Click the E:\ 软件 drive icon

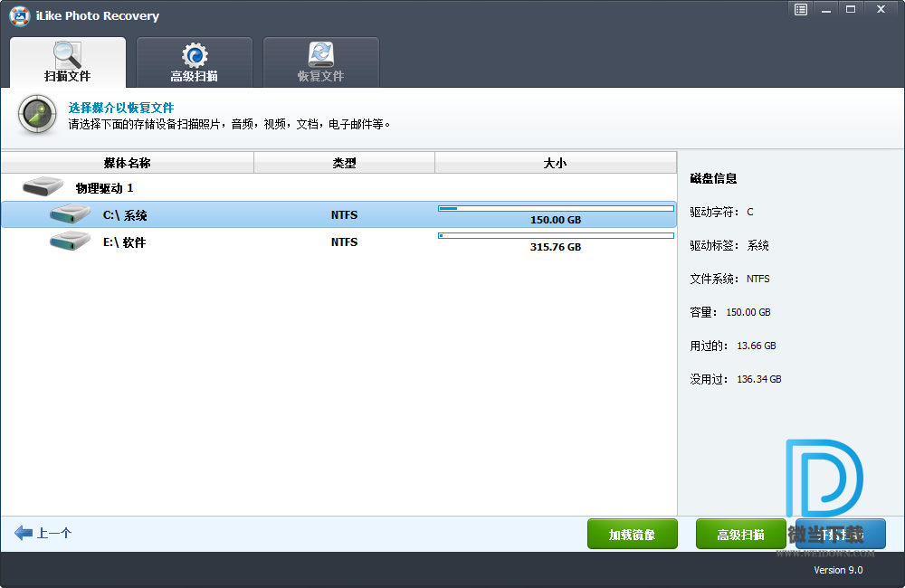(x=70, y=241)
